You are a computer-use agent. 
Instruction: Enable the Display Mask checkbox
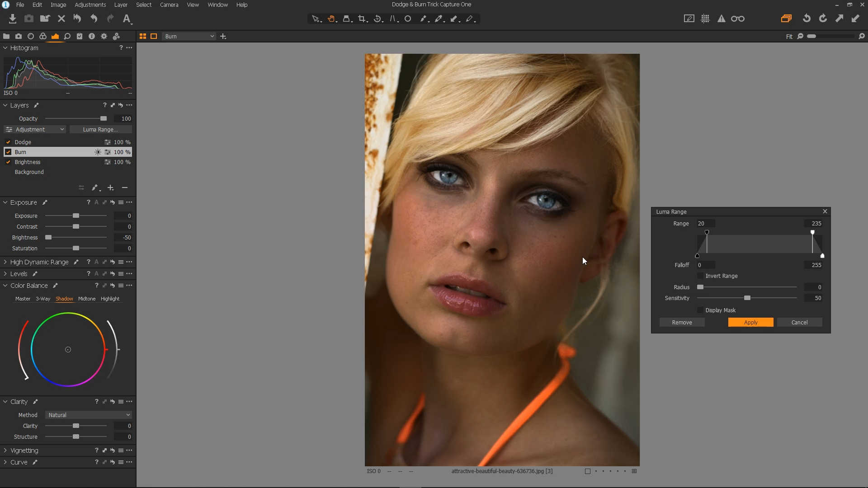click(700, 310)
